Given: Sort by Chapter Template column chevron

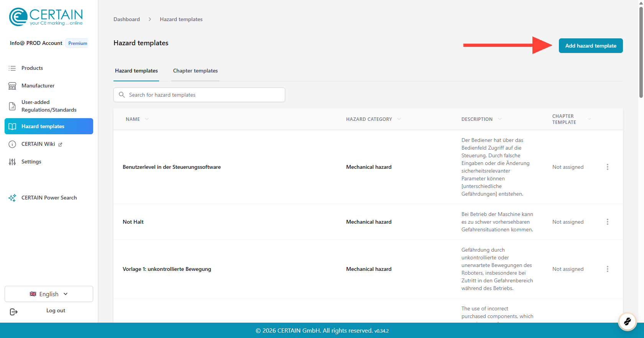Looking at the screenshot, I should coord(590,119).
